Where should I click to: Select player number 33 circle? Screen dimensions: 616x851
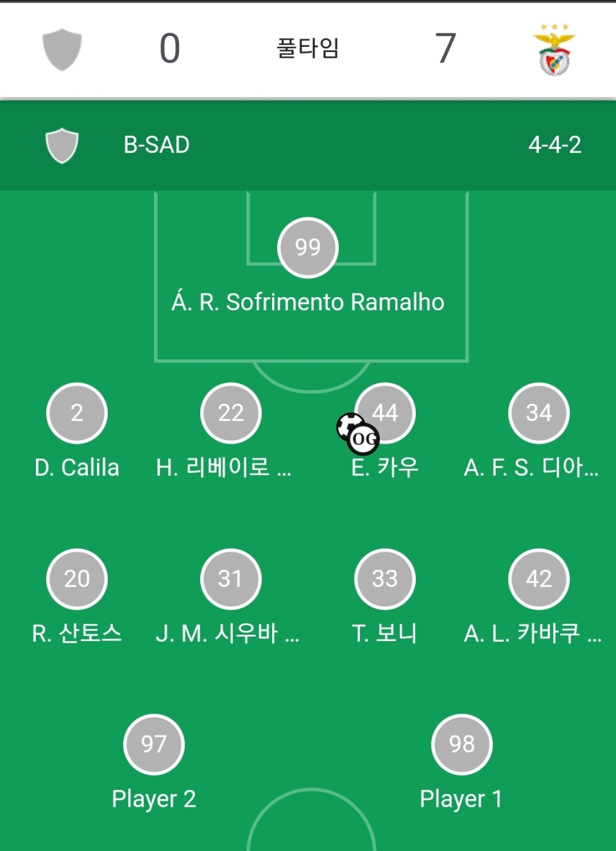click(385, 578)
